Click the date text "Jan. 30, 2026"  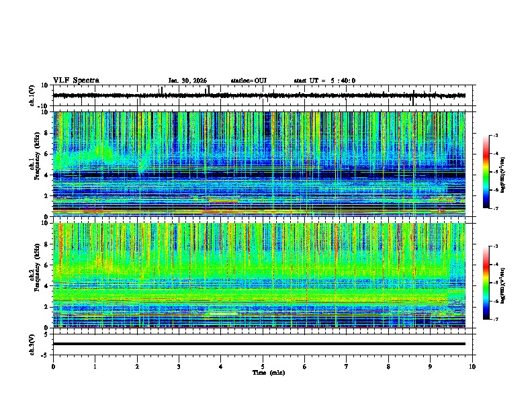pyautogui.click(x=187, y=81)
